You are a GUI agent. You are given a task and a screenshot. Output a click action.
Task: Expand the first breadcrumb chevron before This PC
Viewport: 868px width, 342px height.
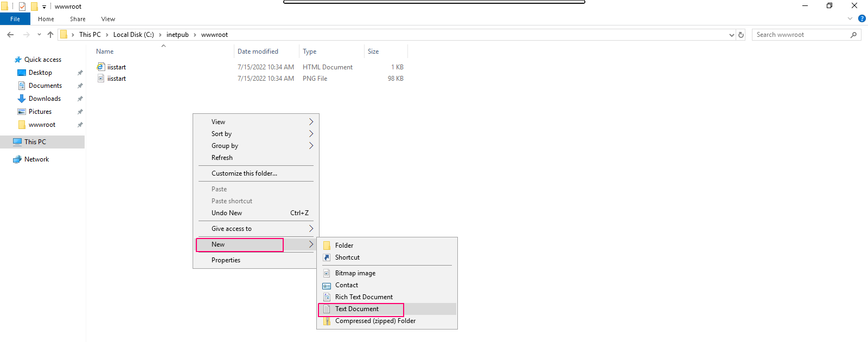73,35
